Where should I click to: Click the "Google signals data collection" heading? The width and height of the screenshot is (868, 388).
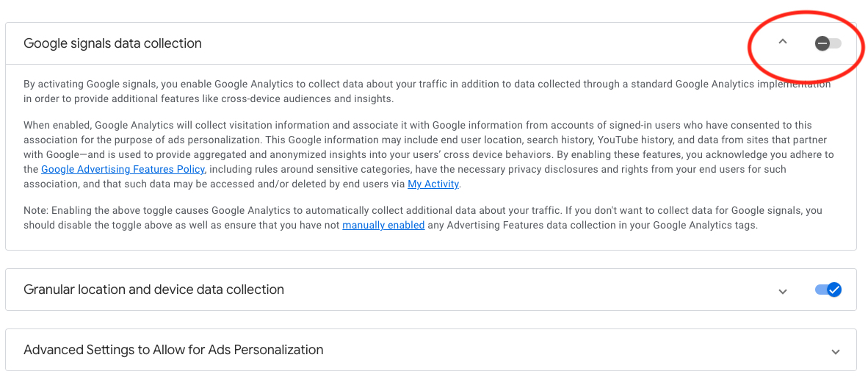[112, 43]
